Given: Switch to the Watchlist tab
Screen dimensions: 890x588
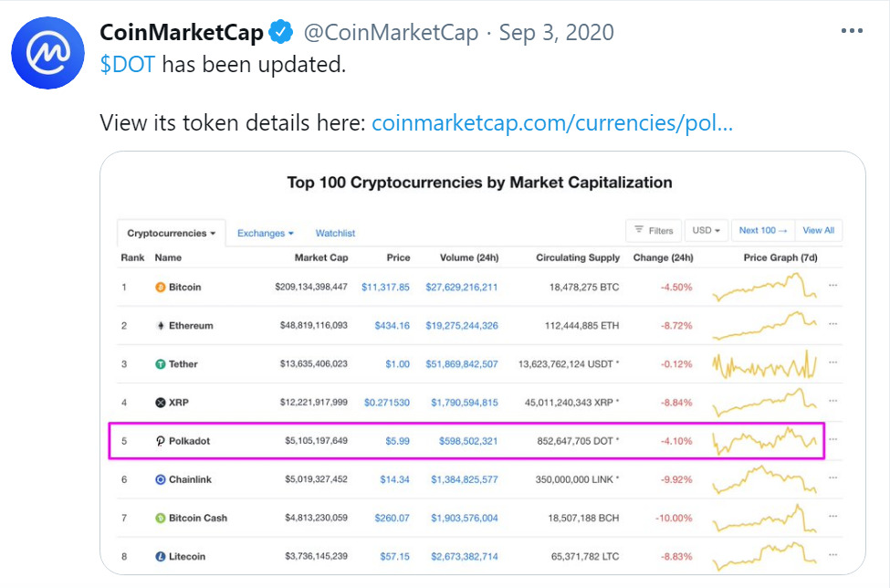Looking at the screenshot, I should pos(334,233).
